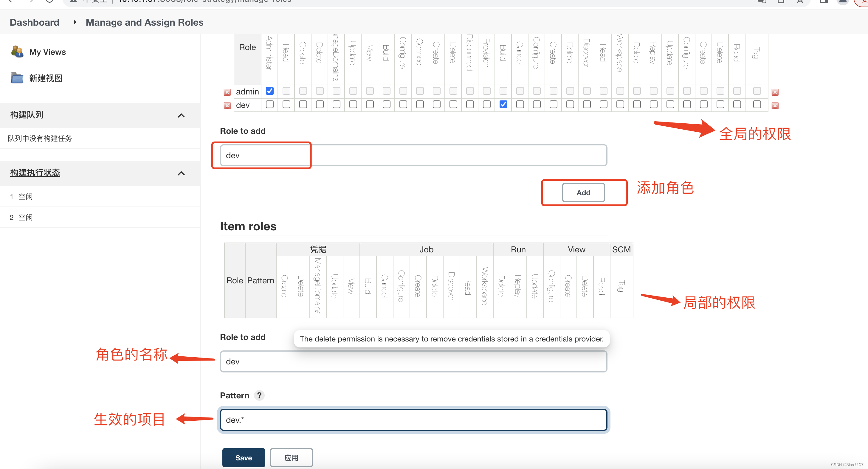This screenshot has width=868, height=469.
Task: Click Item roles Run group header
Action: 518,249
